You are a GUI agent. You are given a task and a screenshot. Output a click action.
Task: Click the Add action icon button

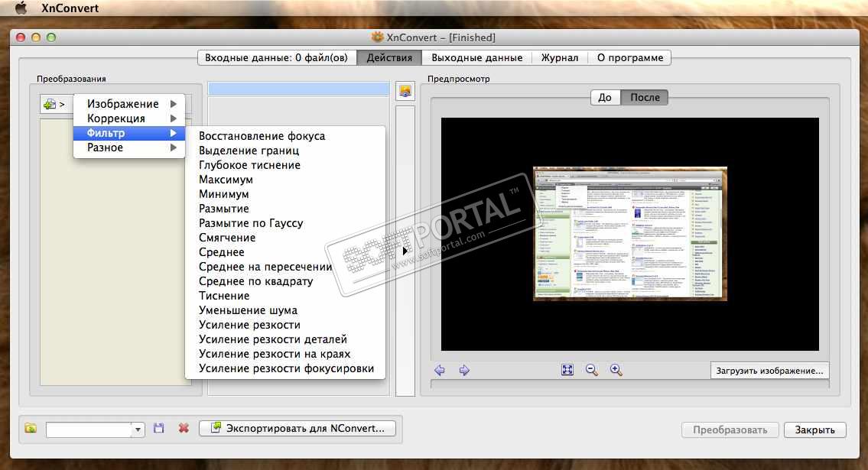tap(55, 104)
